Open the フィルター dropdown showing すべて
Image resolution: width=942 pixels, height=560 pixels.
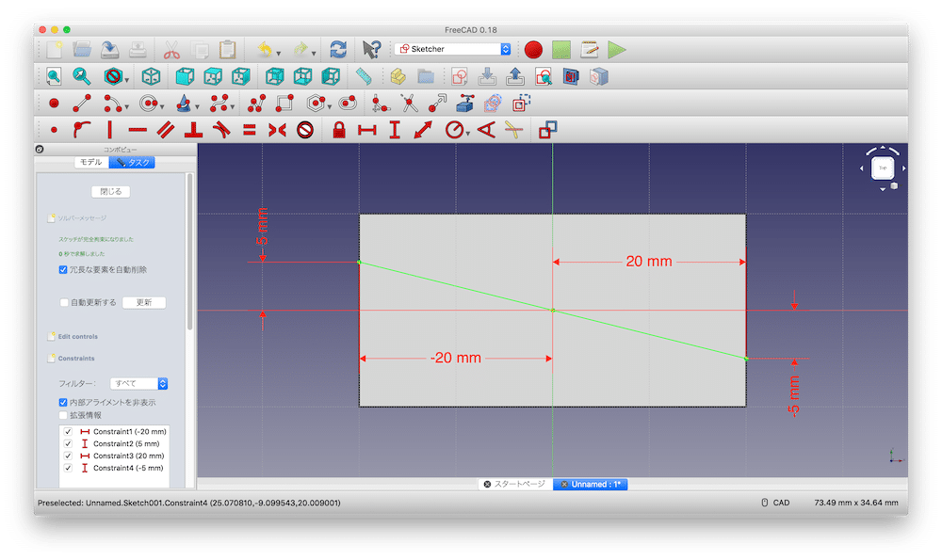(138, 383)
